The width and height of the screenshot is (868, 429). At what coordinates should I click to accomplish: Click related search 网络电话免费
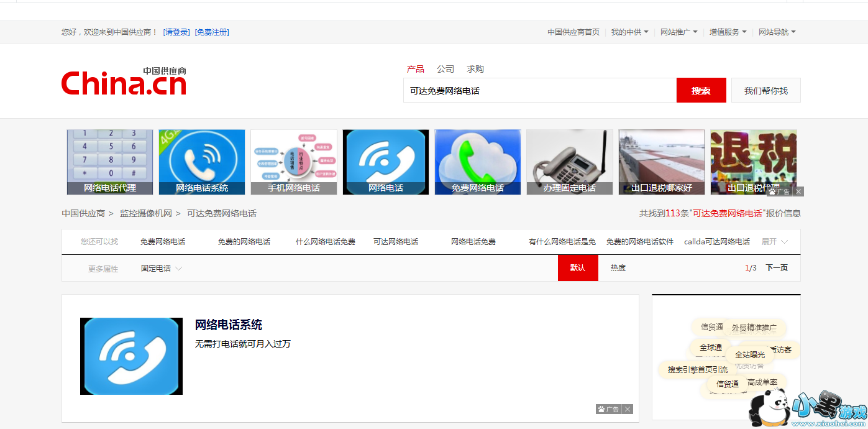[x=473, y=241]
